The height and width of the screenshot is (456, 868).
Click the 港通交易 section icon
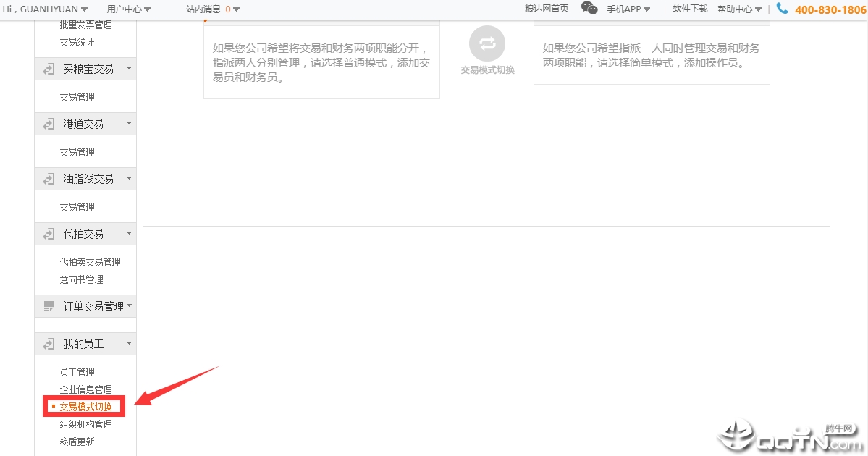pos(49,124)
